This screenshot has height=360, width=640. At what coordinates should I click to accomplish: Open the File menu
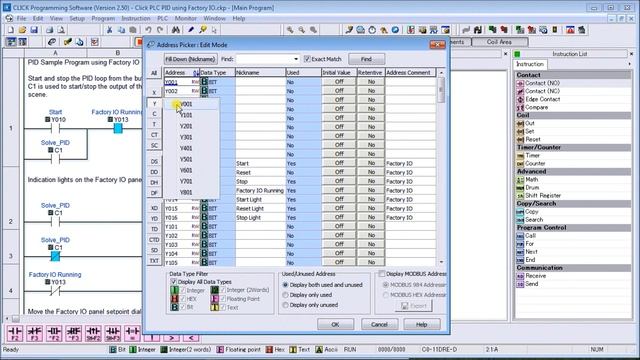21,18
